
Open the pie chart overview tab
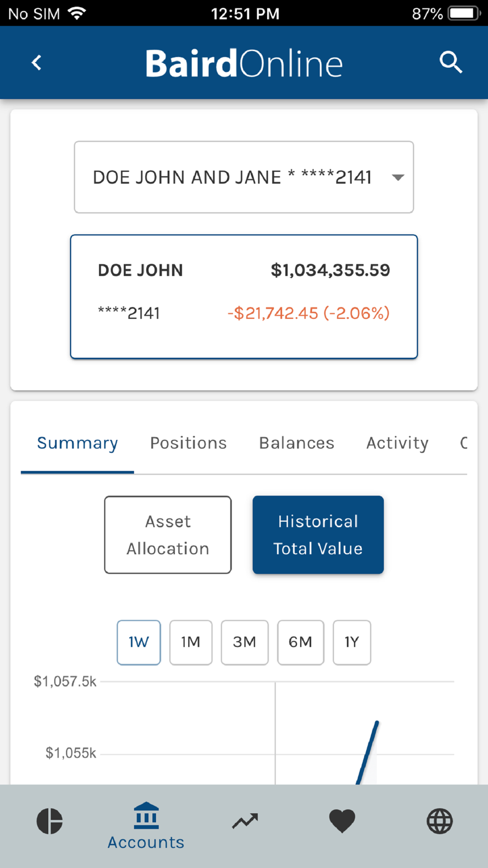pyautogui.click(x=50, y=821)
